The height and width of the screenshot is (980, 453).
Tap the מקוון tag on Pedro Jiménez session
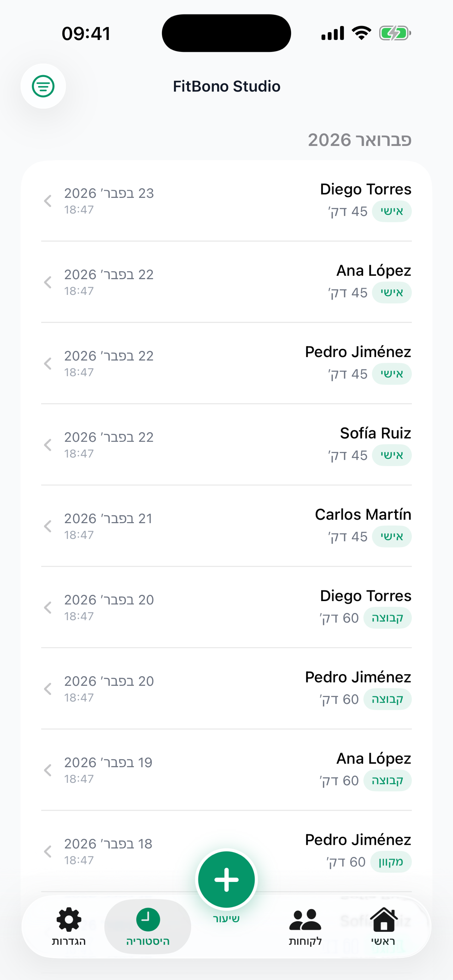391,862
